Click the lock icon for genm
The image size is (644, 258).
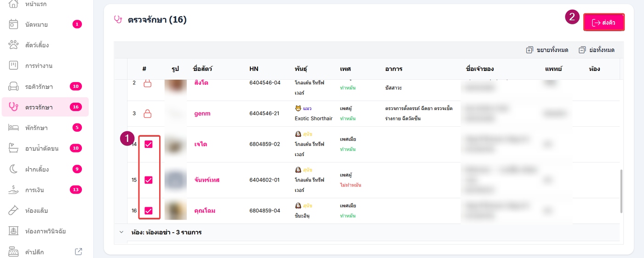click(x=148, y=113)
